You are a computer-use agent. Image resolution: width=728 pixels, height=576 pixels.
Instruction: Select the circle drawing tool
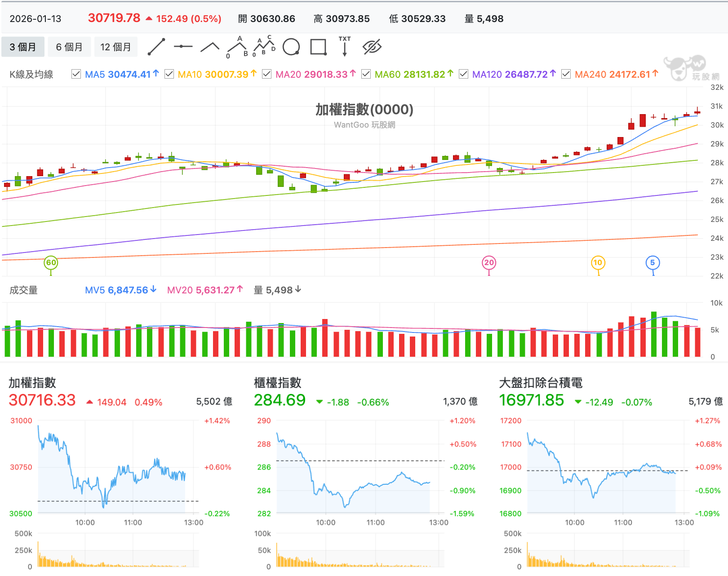coord(291,47)
